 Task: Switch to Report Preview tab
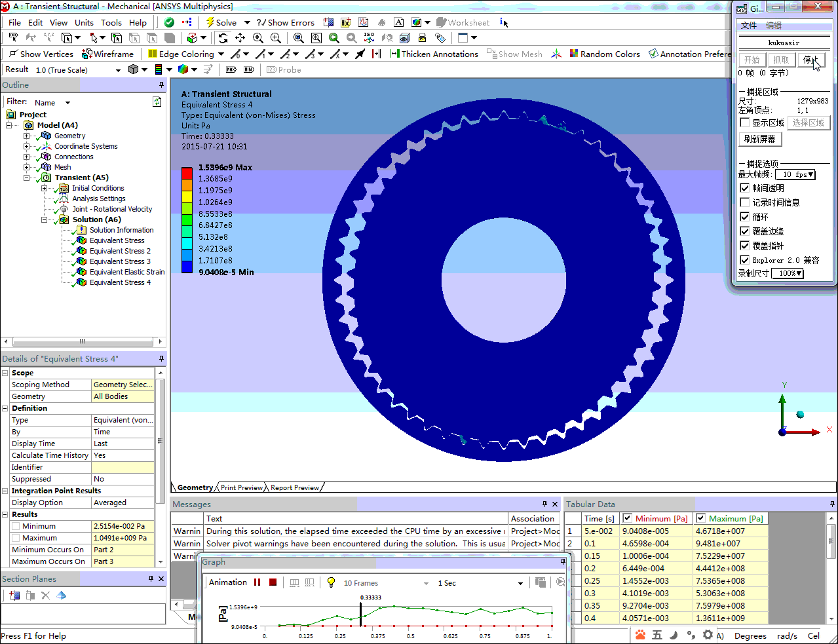coord(295,487)
